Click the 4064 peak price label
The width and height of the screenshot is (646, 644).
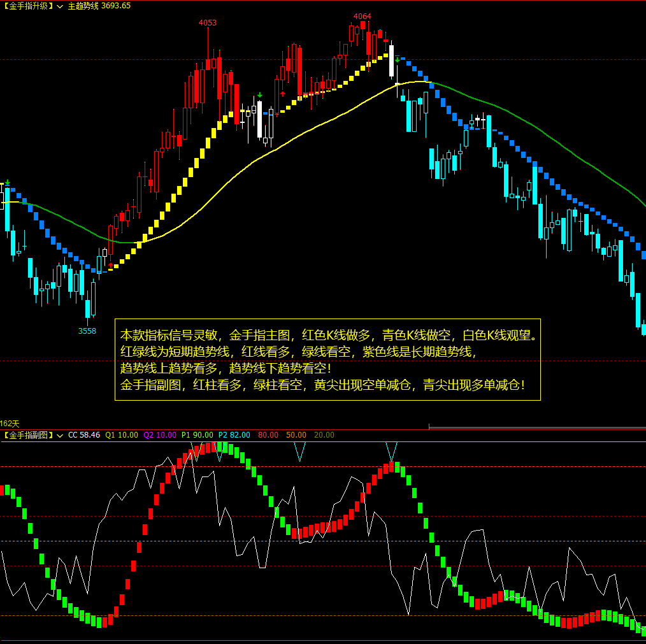click(362, 17)
